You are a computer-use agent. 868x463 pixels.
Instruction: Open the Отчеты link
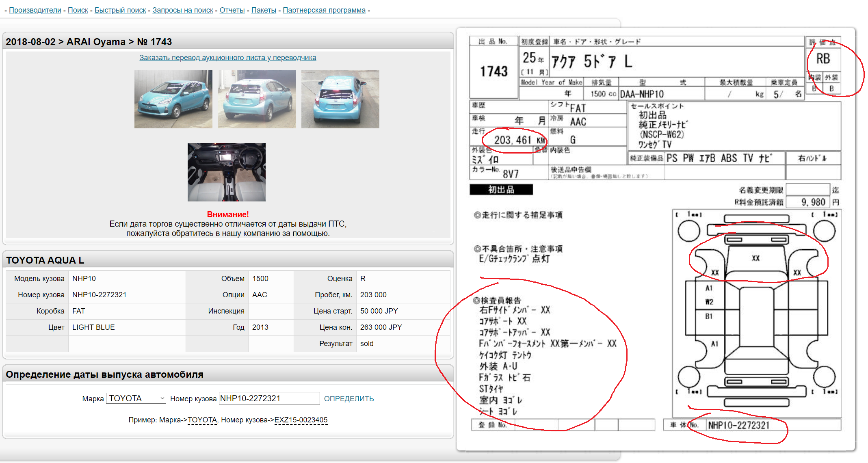tap(232, 10)
